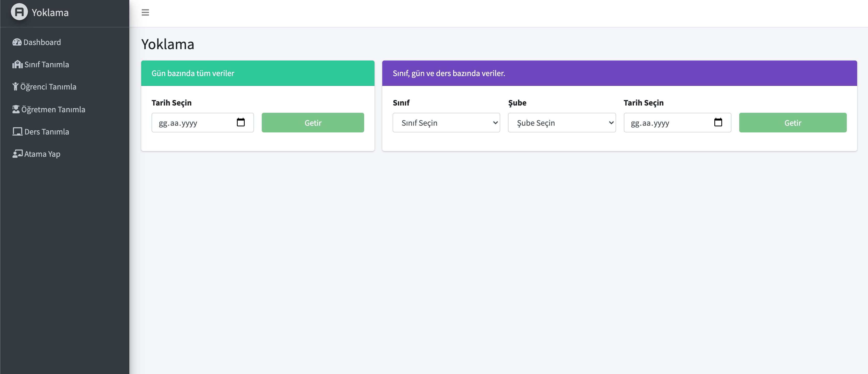
Task: Click the Sınıf Tanımla school icon
Action: [x=17, y=64]
